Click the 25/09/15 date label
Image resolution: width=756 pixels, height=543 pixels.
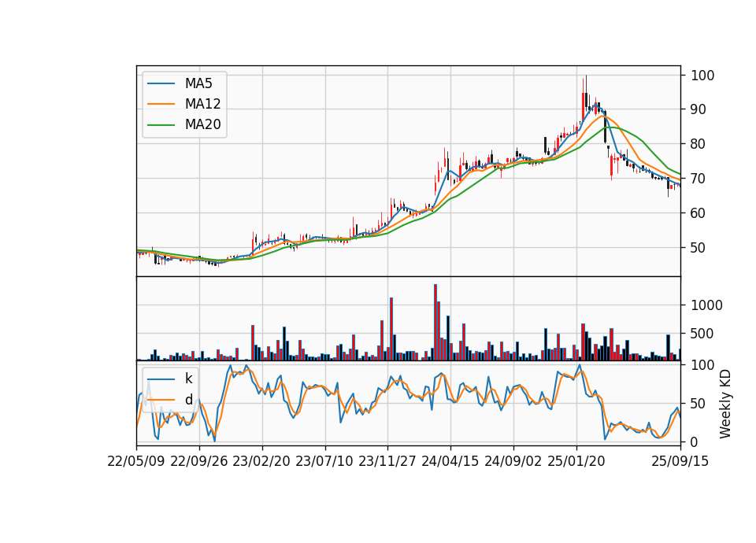[680, 461]
